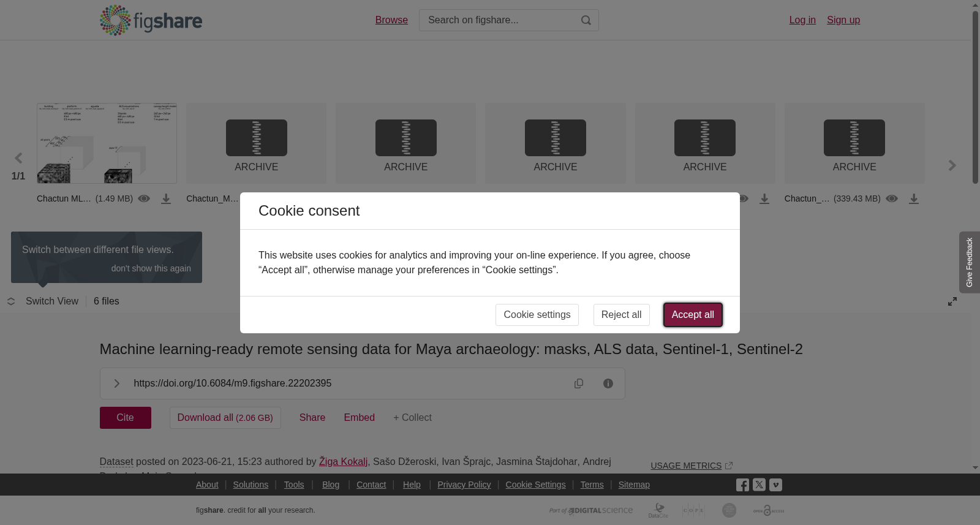Show DOI info icon
The image size is (980, 525).
click(608, 383)
